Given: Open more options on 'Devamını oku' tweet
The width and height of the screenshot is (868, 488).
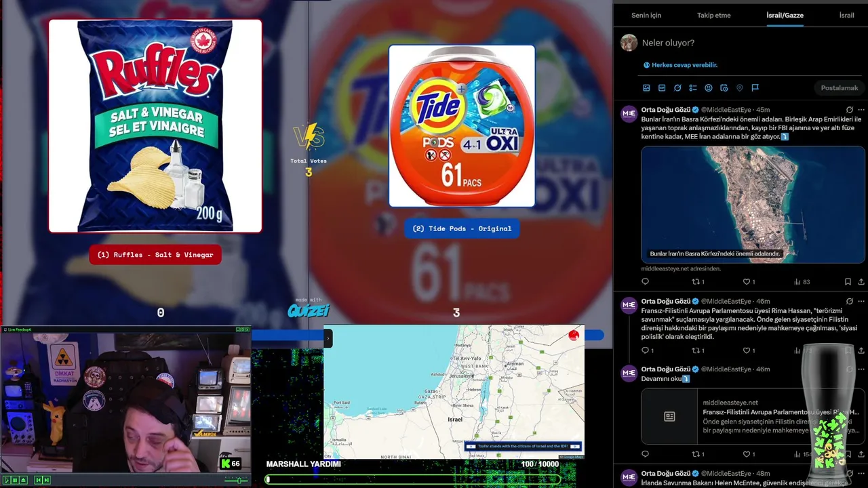Looking at the screenshot, I should [861, 369].
